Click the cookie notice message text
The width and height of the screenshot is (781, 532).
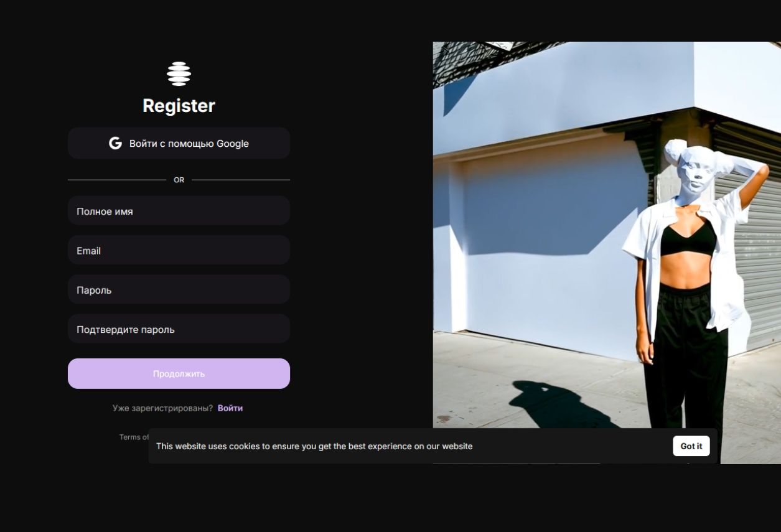pyautogui.click(x=314, y=446)
